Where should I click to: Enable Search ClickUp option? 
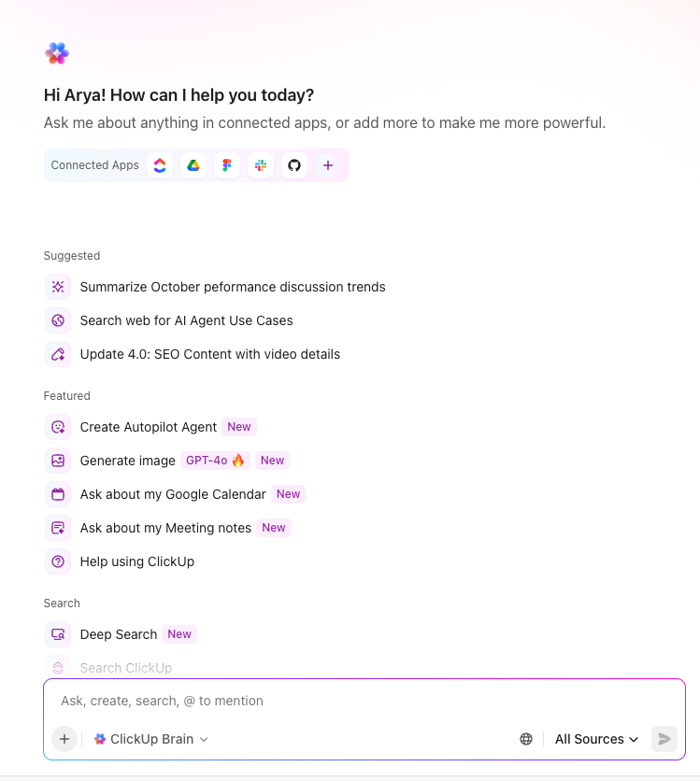(x=126, y=667)
